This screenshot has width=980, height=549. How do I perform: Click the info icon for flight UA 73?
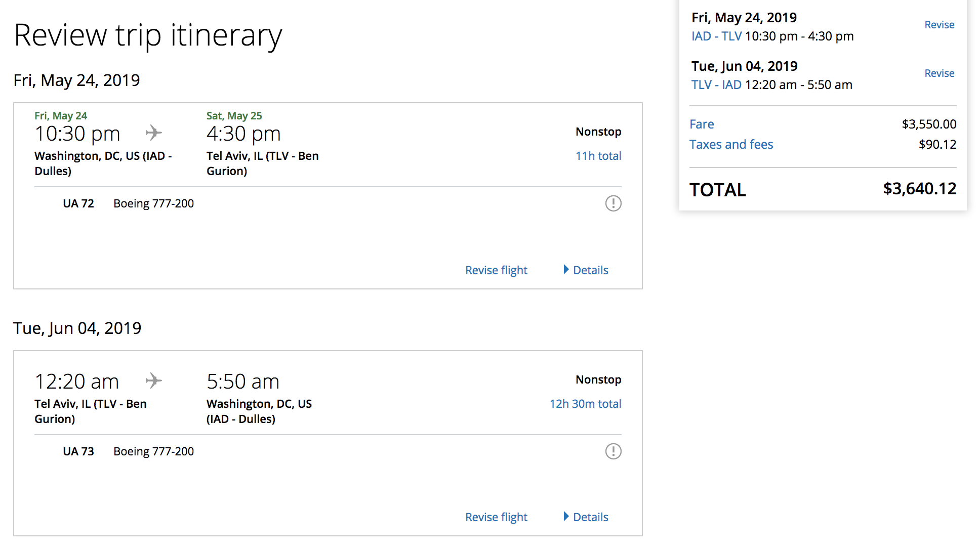pos(613,451)
